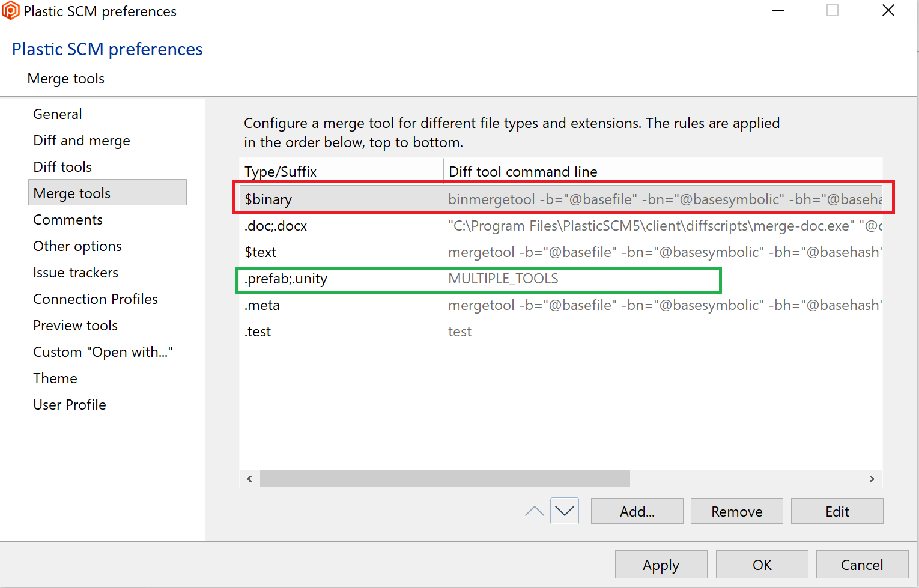Viewport: 919px width, 588px height.
Task: Click the horizontal scrollbar thumb
Action: 444,479
